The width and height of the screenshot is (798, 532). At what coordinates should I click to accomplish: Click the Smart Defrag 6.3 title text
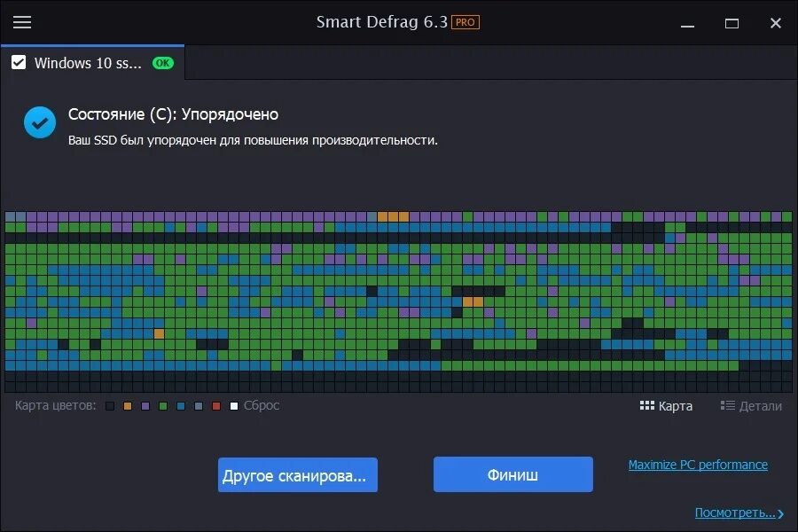(x=381, y=22)
